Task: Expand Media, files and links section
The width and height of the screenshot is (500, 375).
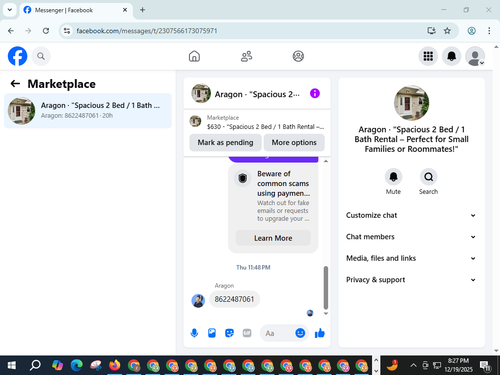Action: [x=411, y=258]
